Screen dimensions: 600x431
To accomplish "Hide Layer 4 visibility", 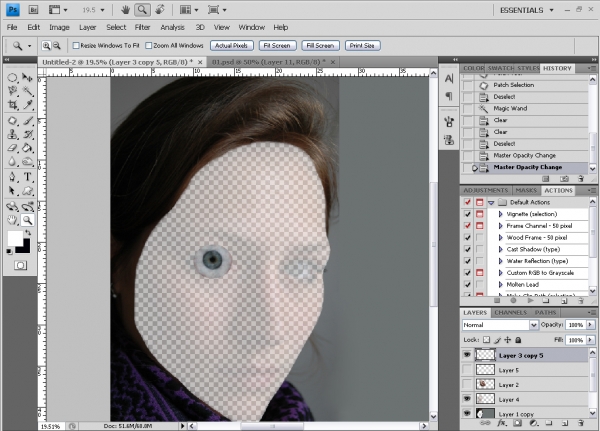I will [x=467, y=399].
